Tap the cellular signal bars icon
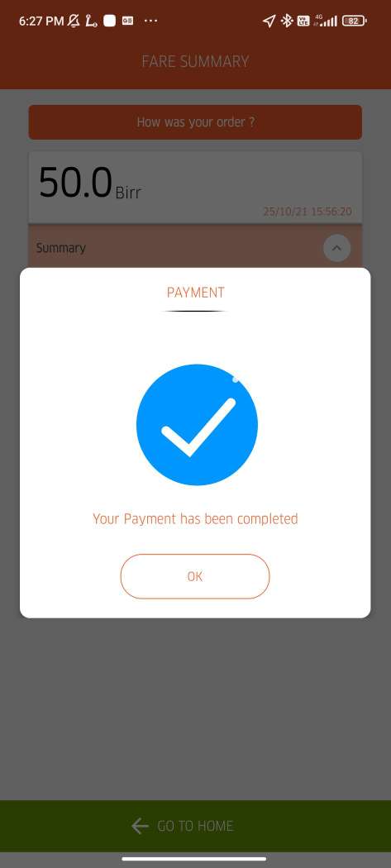The width and height of the screenshot is (391, 868). point(329,21)
